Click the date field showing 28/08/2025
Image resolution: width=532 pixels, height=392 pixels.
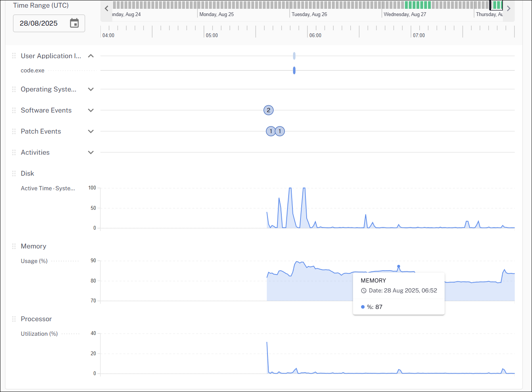coord(39,23)
